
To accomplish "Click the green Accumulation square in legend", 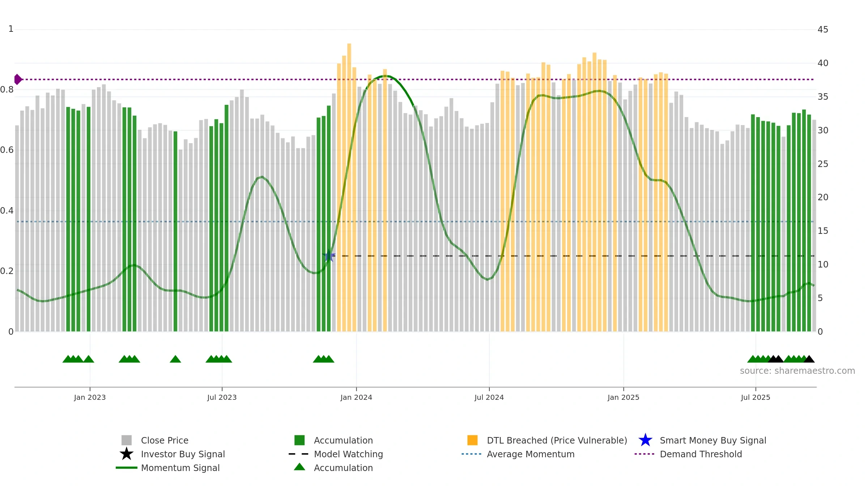I will (x=299, y=440).
